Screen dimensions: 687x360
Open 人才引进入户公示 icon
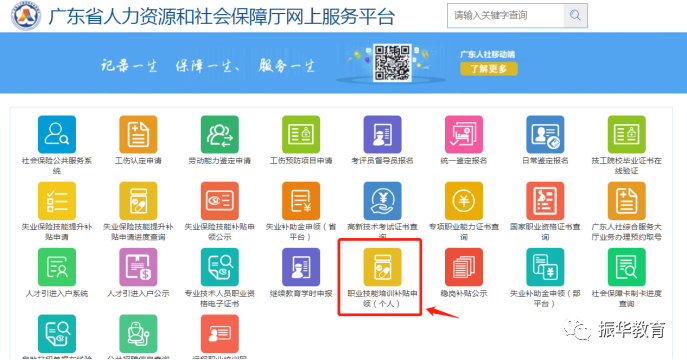point(138,267)
